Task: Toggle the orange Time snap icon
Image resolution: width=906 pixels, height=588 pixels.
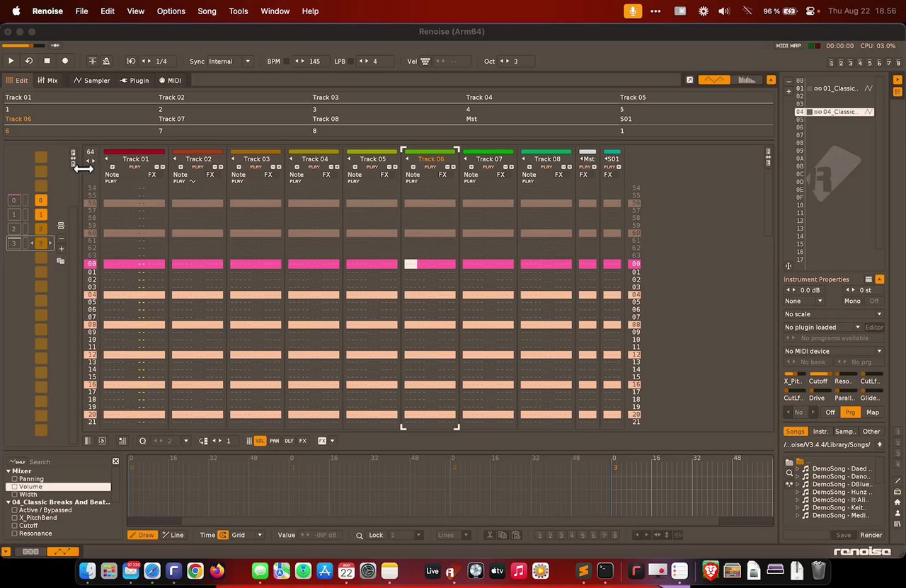Action: 222,535
